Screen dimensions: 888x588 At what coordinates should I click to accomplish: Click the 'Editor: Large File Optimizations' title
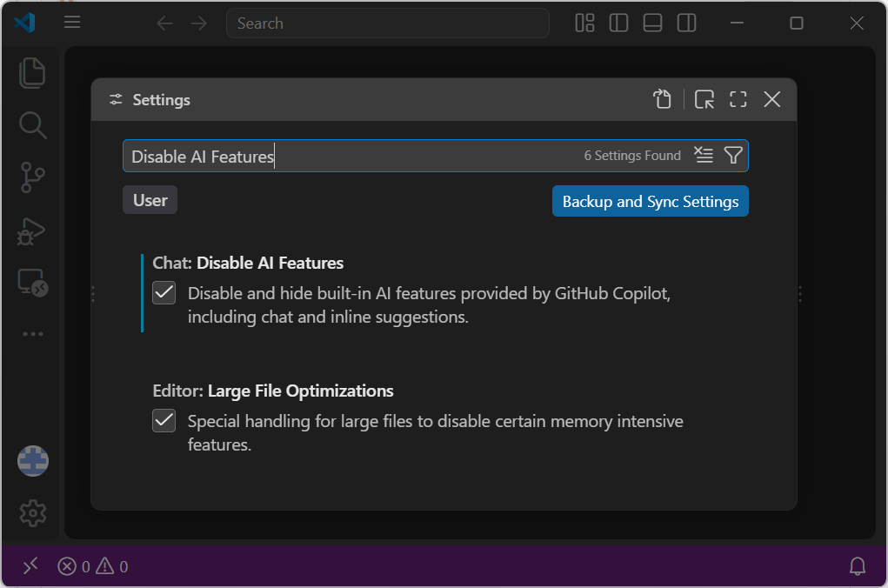click(273, 391)
